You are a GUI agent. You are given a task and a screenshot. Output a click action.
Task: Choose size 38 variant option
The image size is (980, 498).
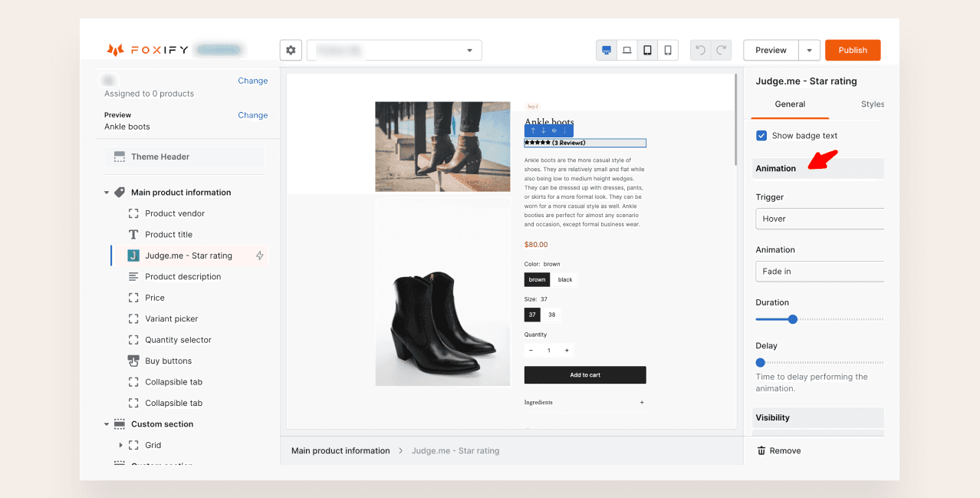(551, 315)
